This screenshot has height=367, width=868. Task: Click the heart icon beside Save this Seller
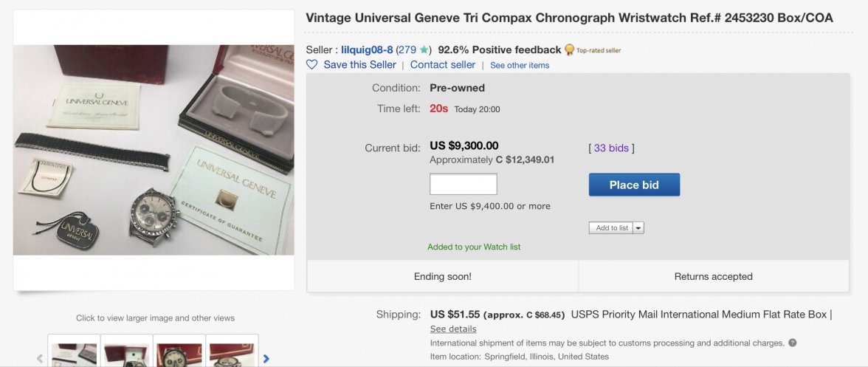click(x=311, y=65)
